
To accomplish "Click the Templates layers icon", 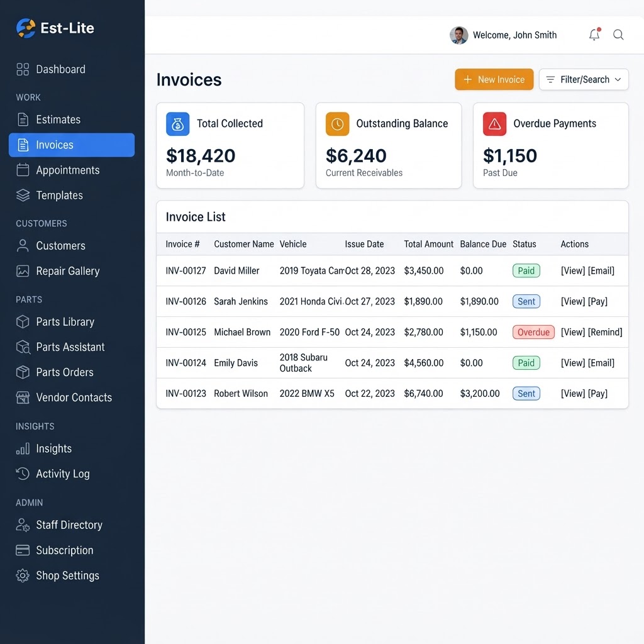I will [23, 195].
